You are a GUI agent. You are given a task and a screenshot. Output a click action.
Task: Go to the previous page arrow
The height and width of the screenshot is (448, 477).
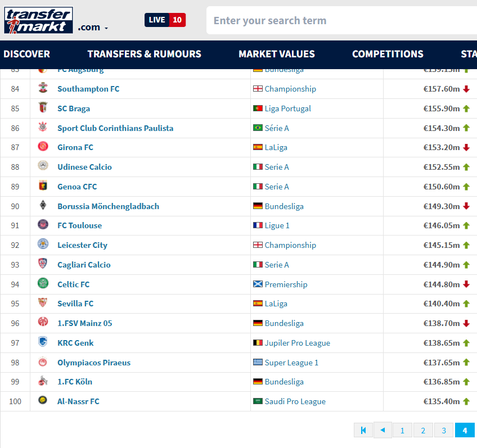382,431
